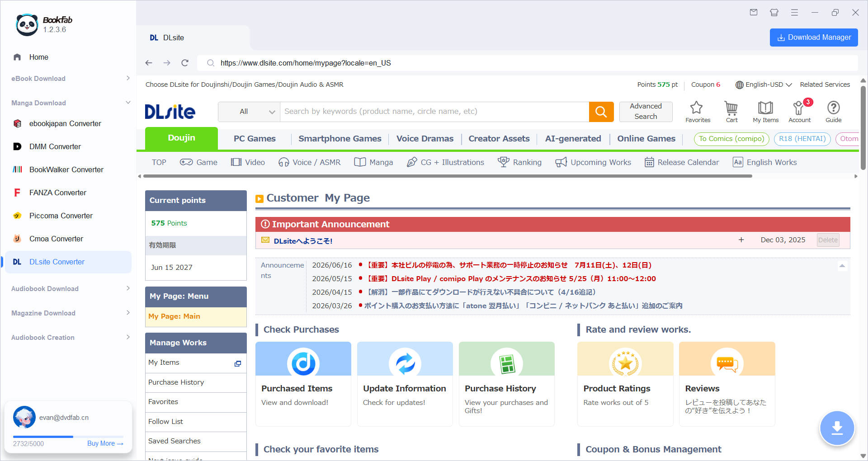Open the skin/theme shirt icon
Screen dimensions: 868x461
(x=774, y=12)
